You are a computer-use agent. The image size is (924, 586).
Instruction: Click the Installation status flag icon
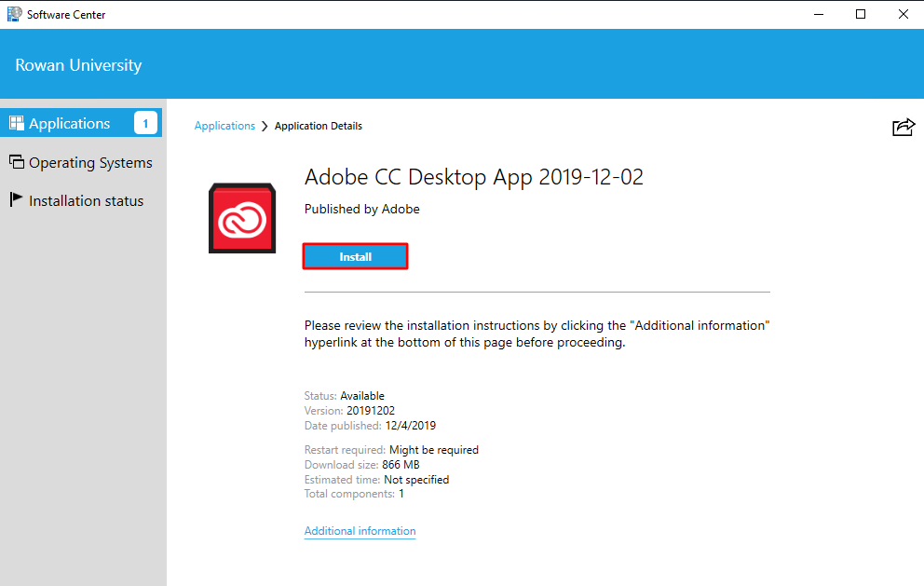[16, 199]
